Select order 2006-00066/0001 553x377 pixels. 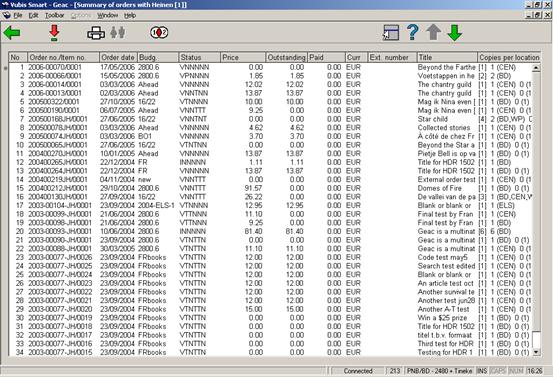click(x=55, y=76)
